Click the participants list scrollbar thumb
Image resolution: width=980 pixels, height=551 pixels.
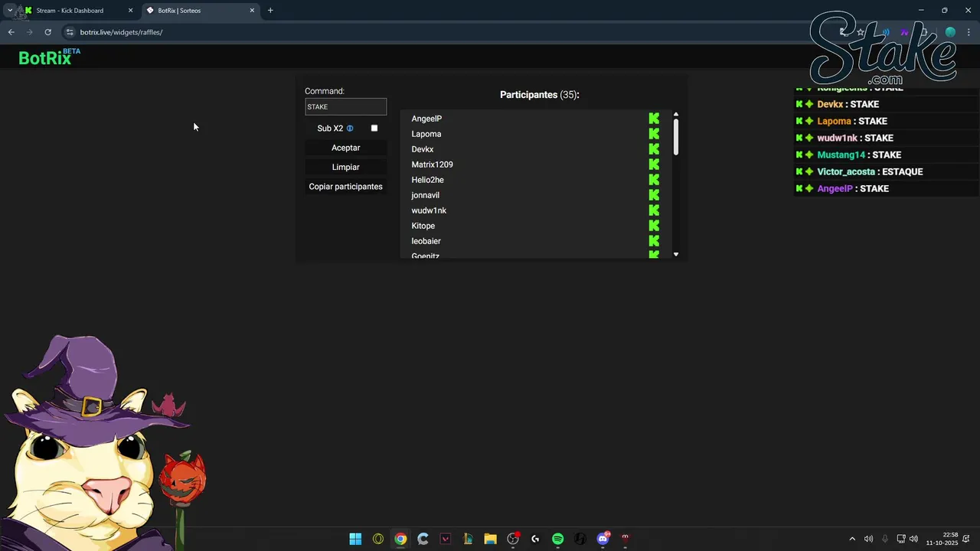click(676, 138)
